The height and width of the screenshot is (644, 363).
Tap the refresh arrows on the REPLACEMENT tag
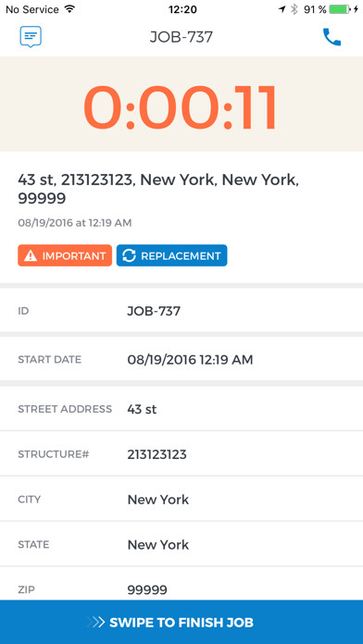click(129, 256)
